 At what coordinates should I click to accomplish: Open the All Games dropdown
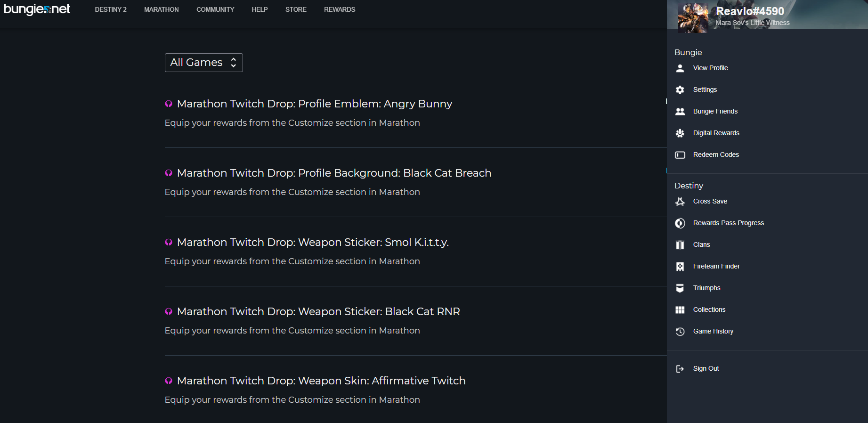(x=203, y=63)
